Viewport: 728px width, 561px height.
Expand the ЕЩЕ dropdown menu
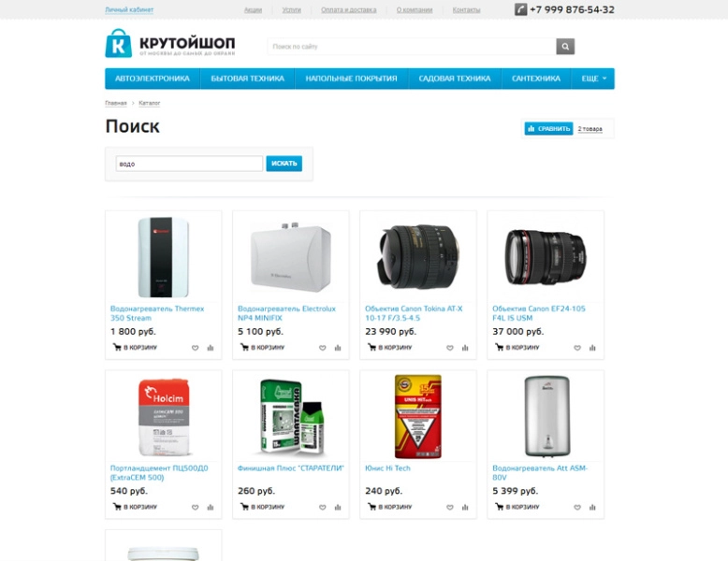(594, 79)
